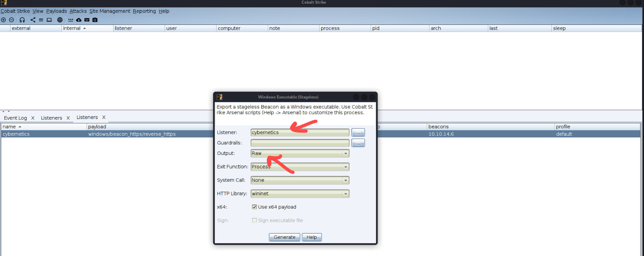Viewport: 644px width, 256px height.
Task: Click the windows/beacon_https/reverse_https payload cell
Action: pyautogui.click(x=132, y=134)
